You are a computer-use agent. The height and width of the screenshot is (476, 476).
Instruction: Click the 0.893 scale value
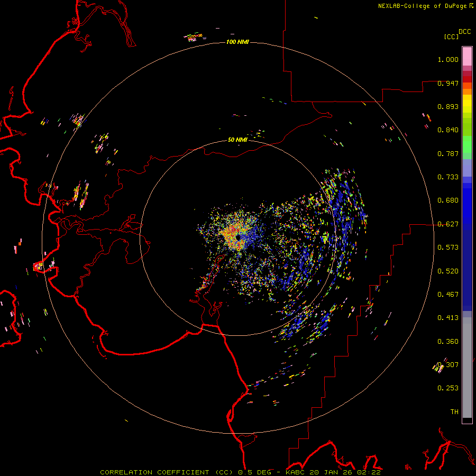(x=448, y=106)
